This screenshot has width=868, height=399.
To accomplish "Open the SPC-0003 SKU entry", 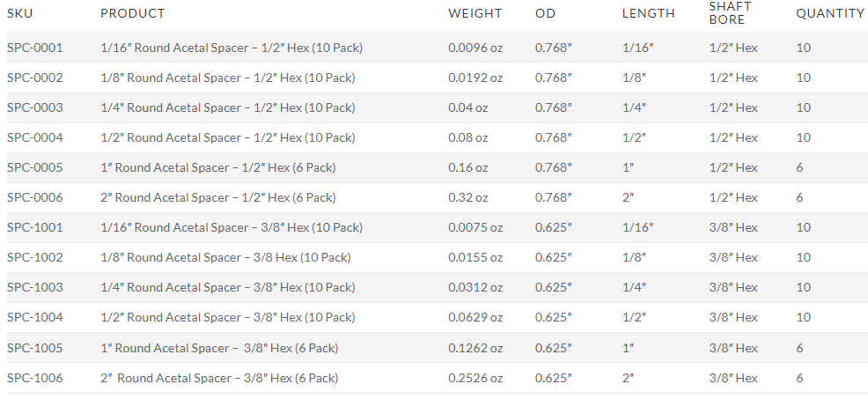I will pyautogui.click(x=35, y=107).
